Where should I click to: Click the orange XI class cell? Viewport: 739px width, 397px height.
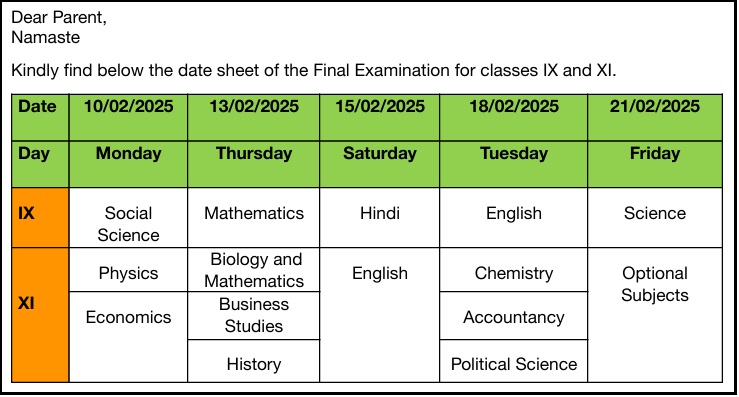(x=40, y=315)
